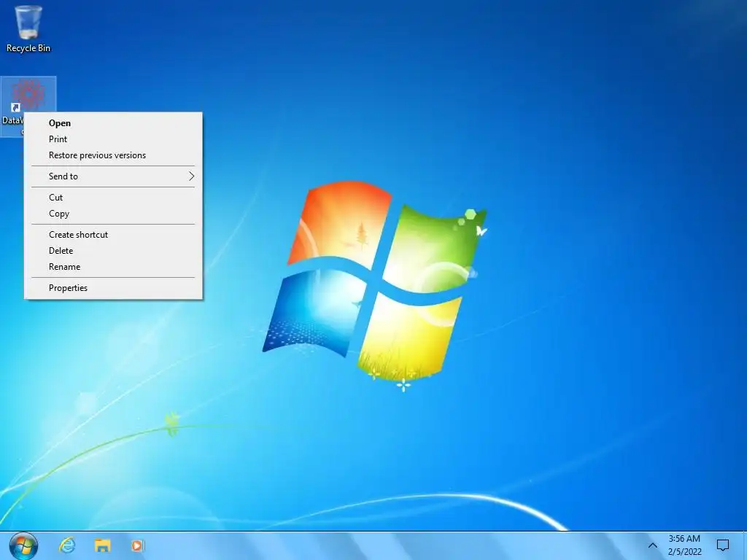Open the Start menu orb

point(23,545)
